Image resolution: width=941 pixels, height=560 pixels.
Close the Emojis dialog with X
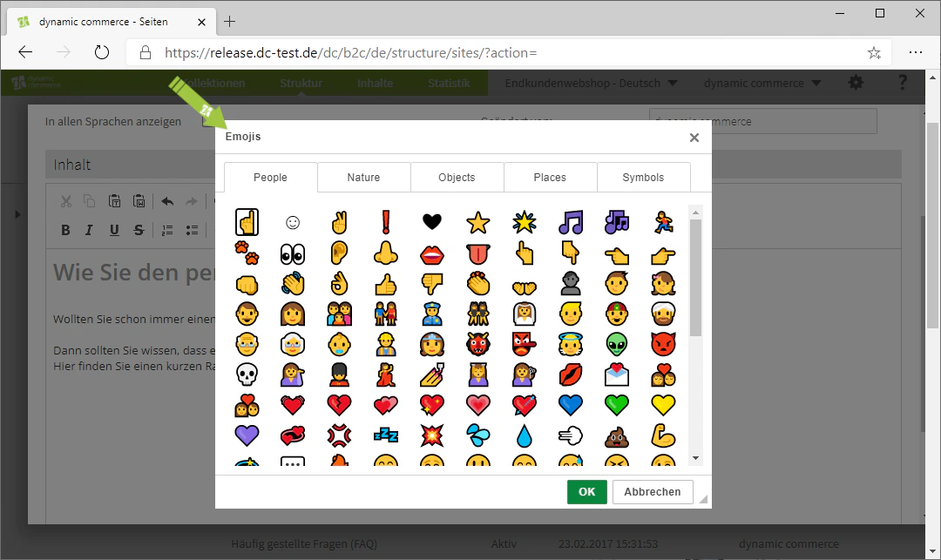(x=694, y=138)
